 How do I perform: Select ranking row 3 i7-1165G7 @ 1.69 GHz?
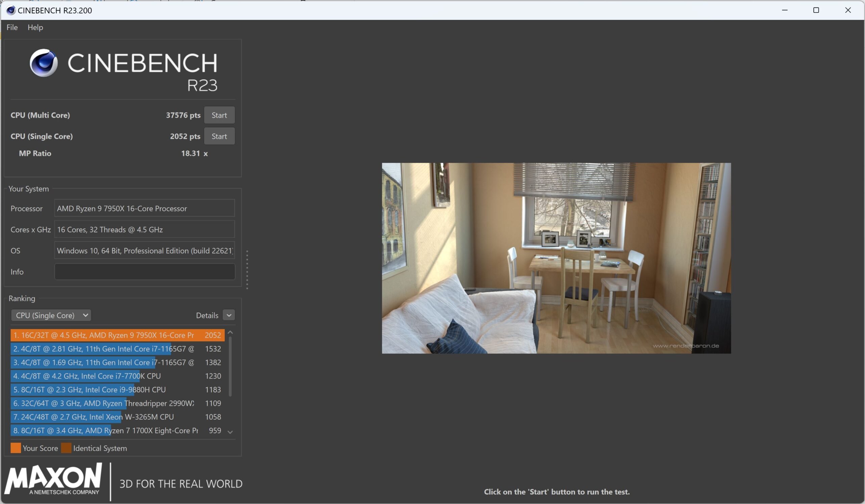click(117, 363)
